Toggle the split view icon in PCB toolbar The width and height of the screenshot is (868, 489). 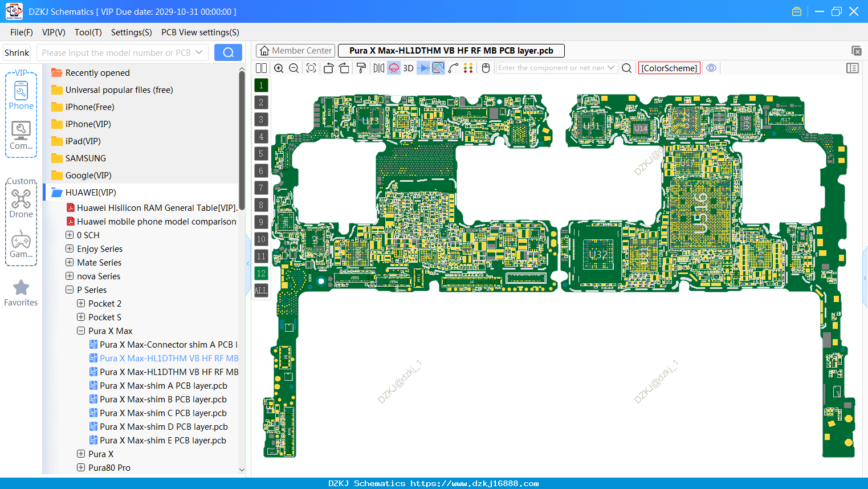tap(261, 68)
